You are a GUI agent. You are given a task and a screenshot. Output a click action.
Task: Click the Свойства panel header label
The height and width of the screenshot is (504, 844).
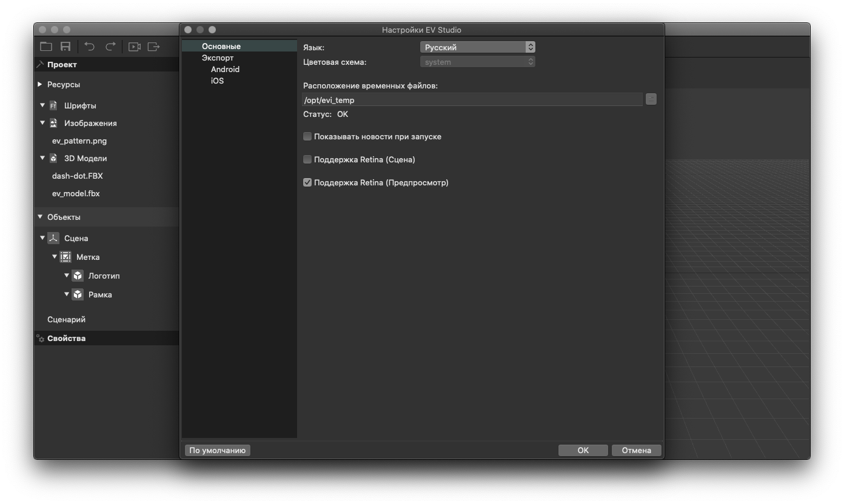(x=67, y=338)
